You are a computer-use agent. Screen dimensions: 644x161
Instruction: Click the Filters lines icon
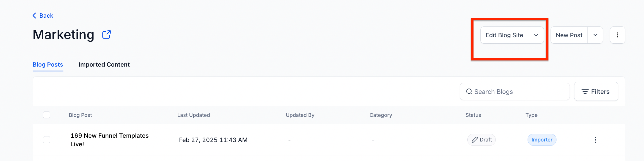[585, 92]
